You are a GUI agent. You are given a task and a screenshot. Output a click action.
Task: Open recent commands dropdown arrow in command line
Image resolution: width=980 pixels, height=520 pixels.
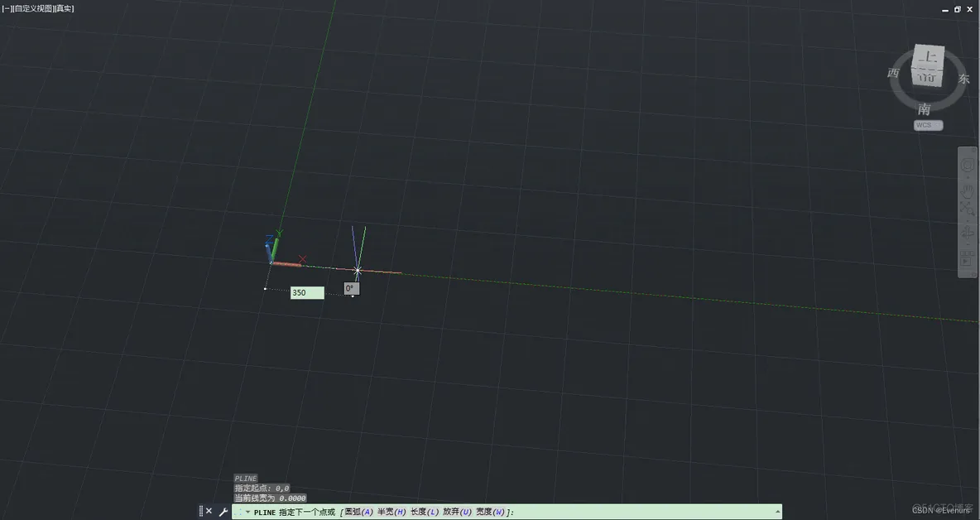pos(248,512)
